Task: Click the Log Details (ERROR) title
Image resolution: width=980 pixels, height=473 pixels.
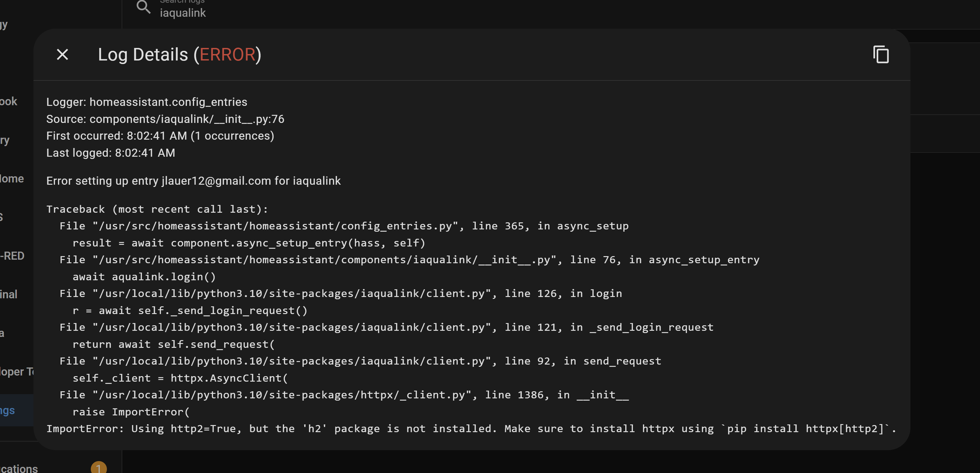Action: pos(180,54)
